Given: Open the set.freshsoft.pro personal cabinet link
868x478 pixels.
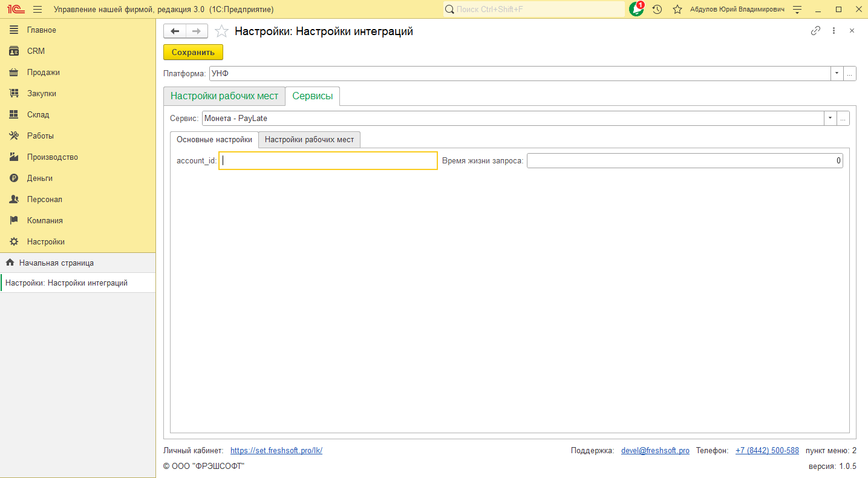Looking at the screenshot, I should tap(276, 451).
